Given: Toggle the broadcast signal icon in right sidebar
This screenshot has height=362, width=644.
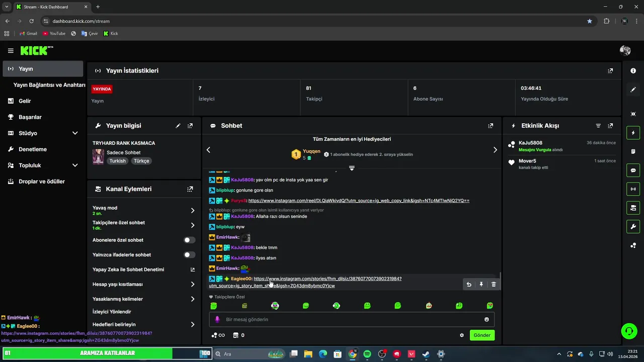Looking at the screenshot, I should pos(633,189).
